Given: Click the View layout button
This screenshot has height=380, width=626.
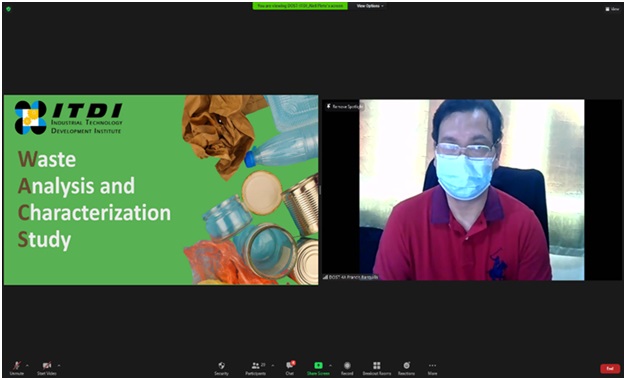Looking at the screenshot, I should tap(613, 9).
